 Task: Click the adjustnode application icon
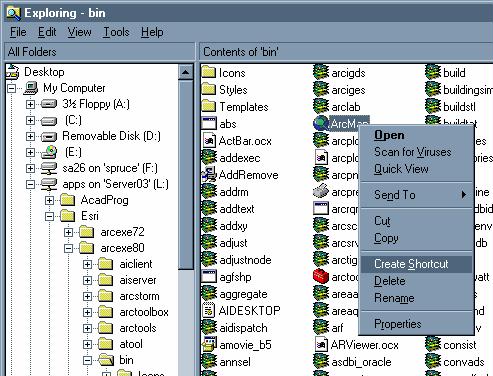[x=209, y=259]
